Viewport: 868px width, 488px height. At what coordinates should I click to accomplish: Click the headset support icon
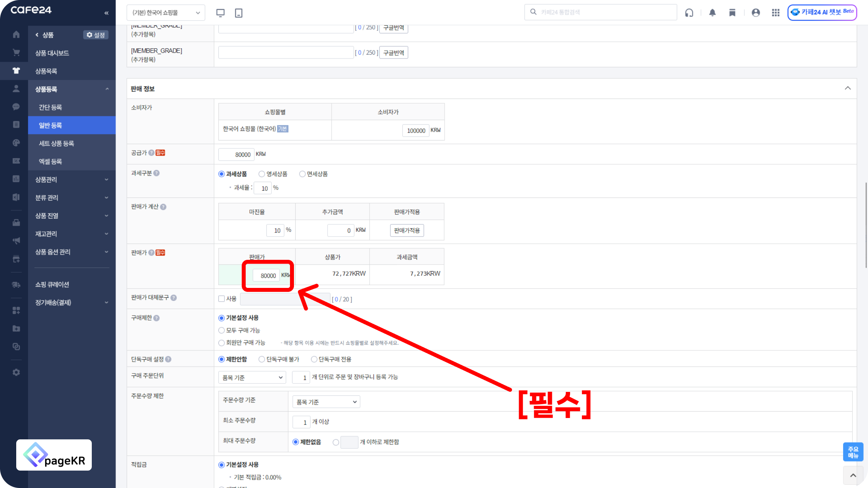click(x=689, y=13)
